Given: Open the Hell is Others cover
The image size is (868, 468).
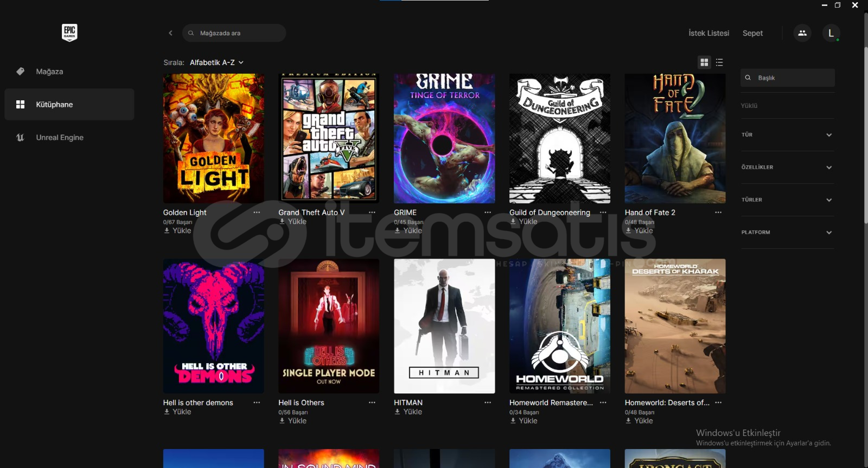Looking at the screenshot, I should click(x=329, y=326).
